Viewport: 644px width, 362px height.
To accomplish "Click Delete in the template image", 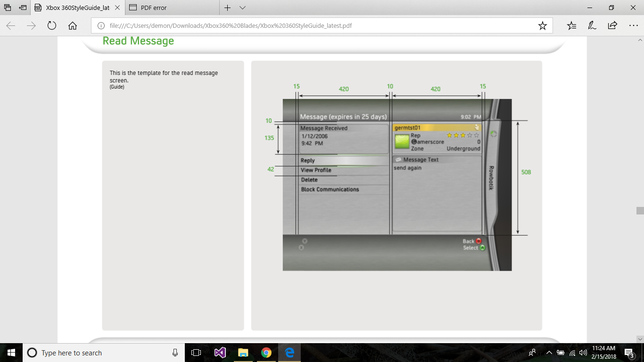I will click(x=309, y=180).
